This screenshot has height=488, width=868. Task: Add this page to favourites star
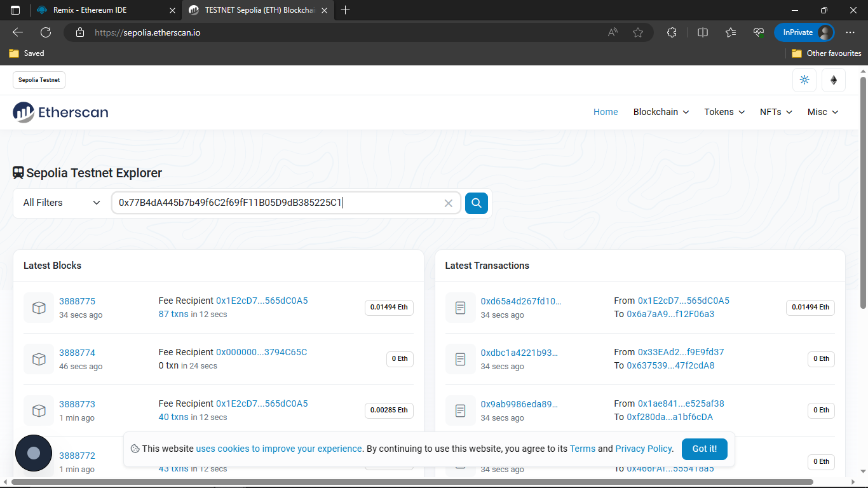click(638, 32)
